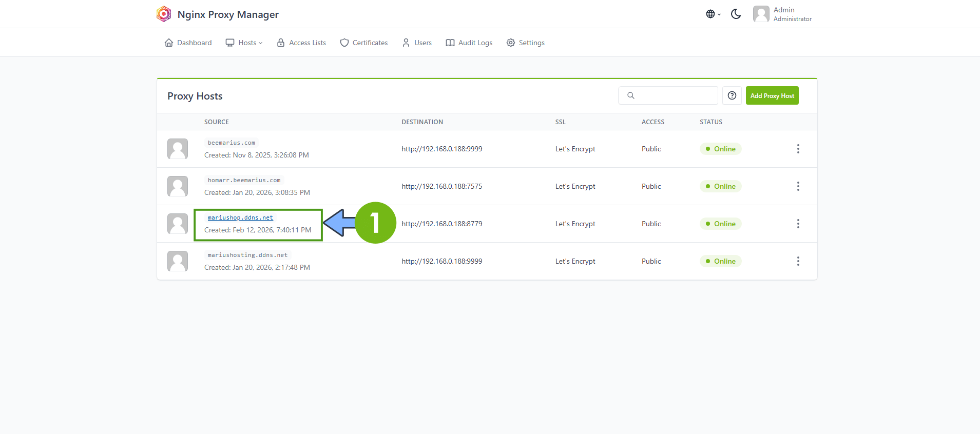Click owner avatar in mariushosting.ddns.net row

point(178,261)
